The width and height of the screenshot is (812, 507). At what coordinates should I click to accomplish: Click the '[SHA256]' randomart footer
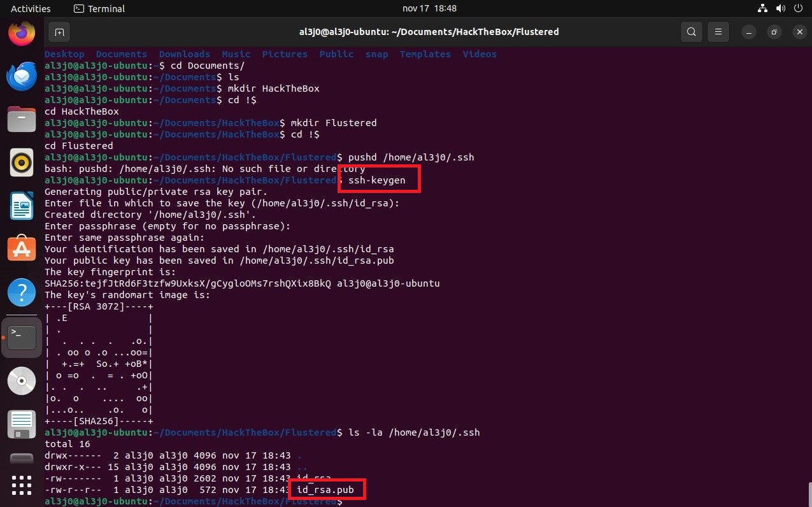(x=99, y=421)
